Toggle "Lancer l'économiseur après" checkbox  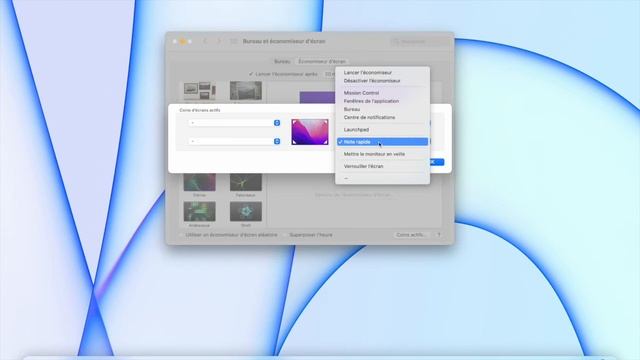coord(251,74)
